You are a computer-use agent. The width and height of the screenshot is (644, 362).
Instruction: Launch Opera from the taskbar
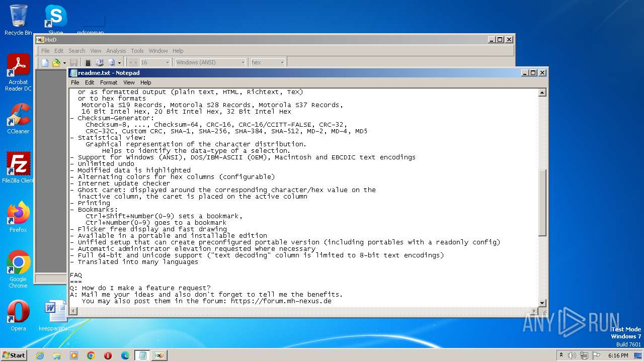pyautogui.click(x=108, y=355)
